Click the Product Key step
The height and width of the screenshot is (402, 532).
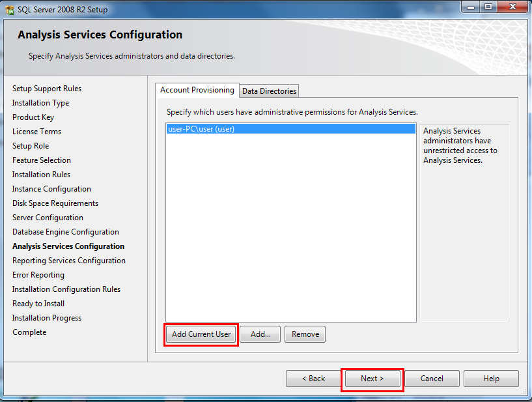pyautogui.click(x=33, y=117)
